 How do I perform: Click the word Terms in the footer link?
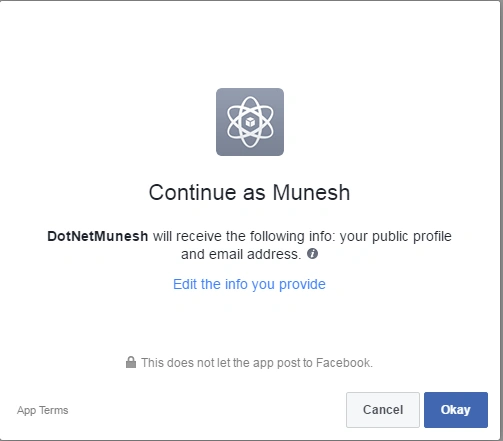(54, 410)
